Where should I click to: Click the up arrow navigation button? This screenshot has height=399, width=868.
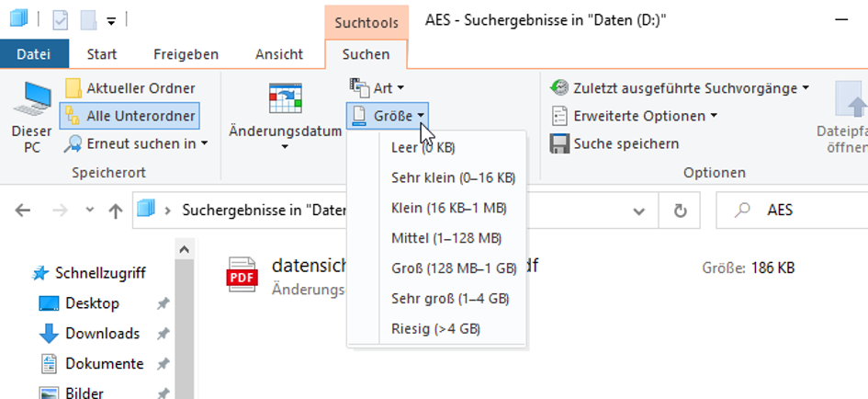(116, 211)
